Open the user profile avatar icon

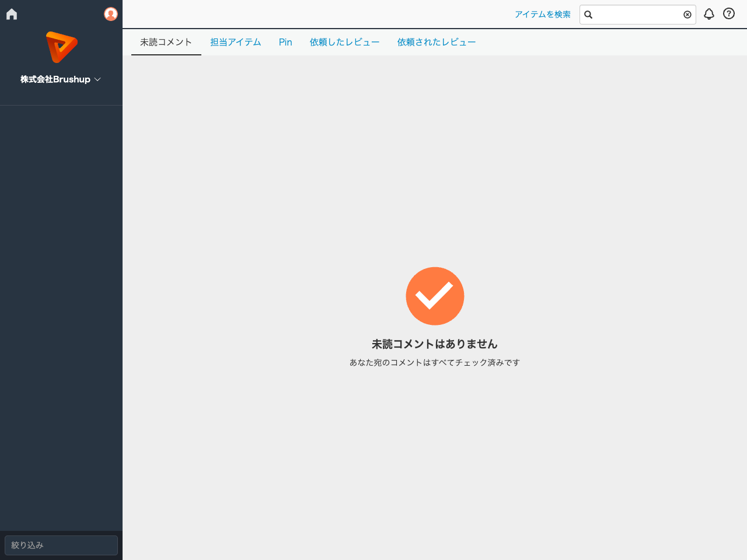(x=110, y=13)
